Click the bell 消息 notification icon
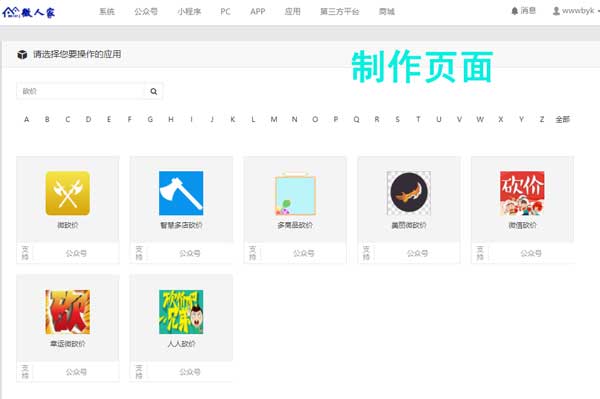The height and width of the screenshot is (399, 600). (515, 11)
